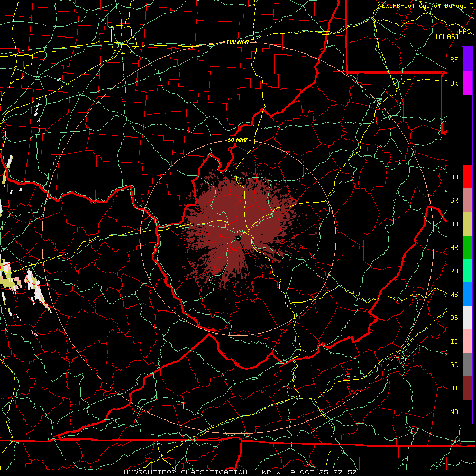Image resolution: width=476 pixels, height=476 pixels.
Task: Select the GR dusty pink legend swatch
Action: tap(467, 200)
